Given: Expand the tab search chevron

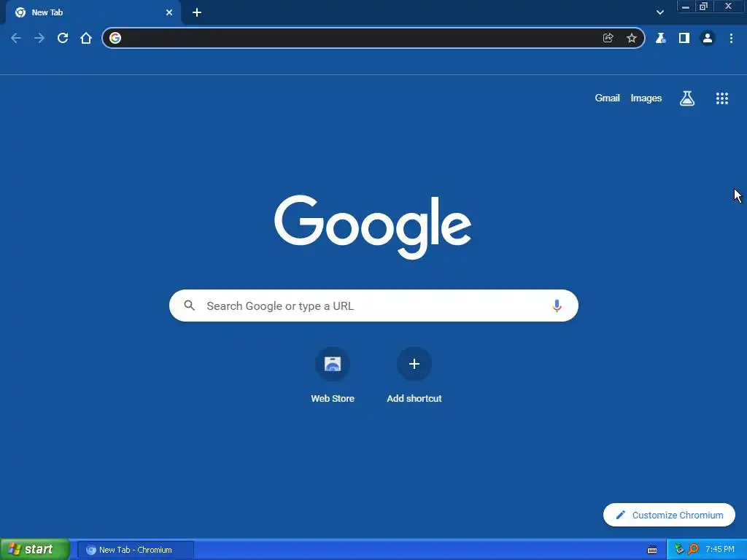Looking at the screenshot, I should coord(660,13).
